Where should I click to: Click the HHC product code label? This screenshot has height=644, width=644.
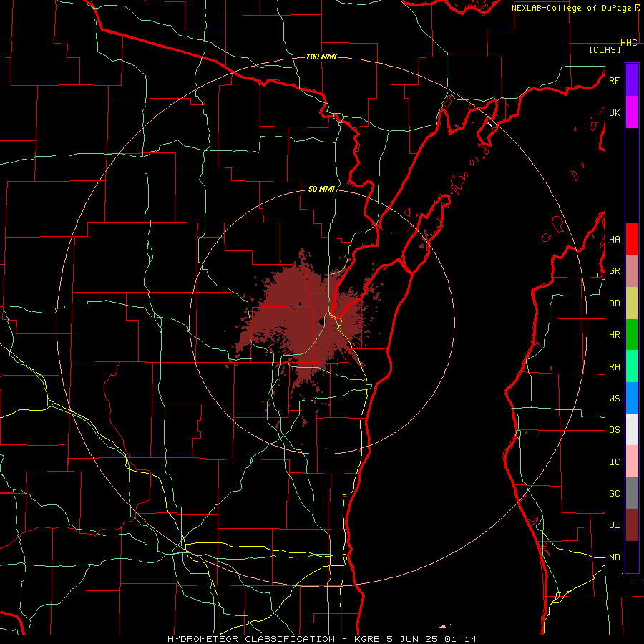[629, 43]
